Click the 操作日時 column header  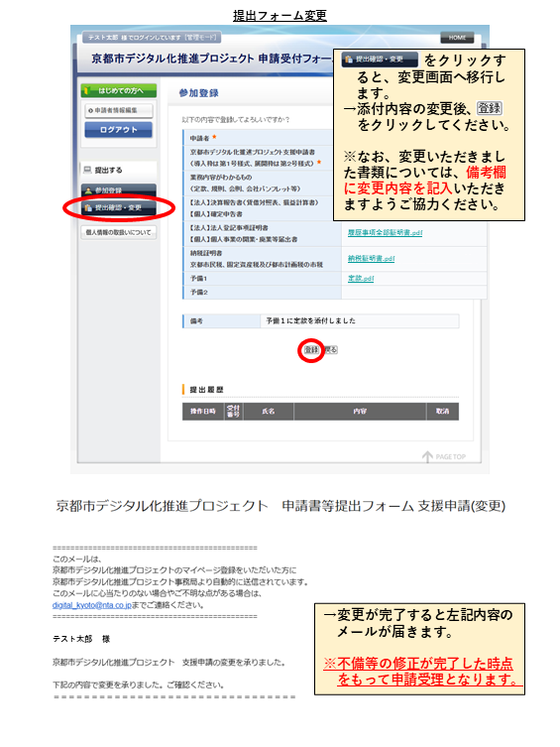coord(203,411)
